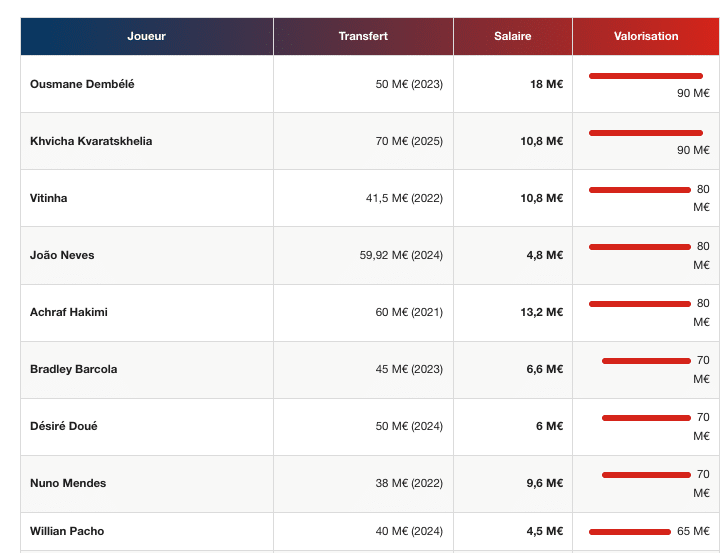Select Bradley Barcola's red valuation bar
The width and height of the screenshot is (728, 553).
(646, 361)
